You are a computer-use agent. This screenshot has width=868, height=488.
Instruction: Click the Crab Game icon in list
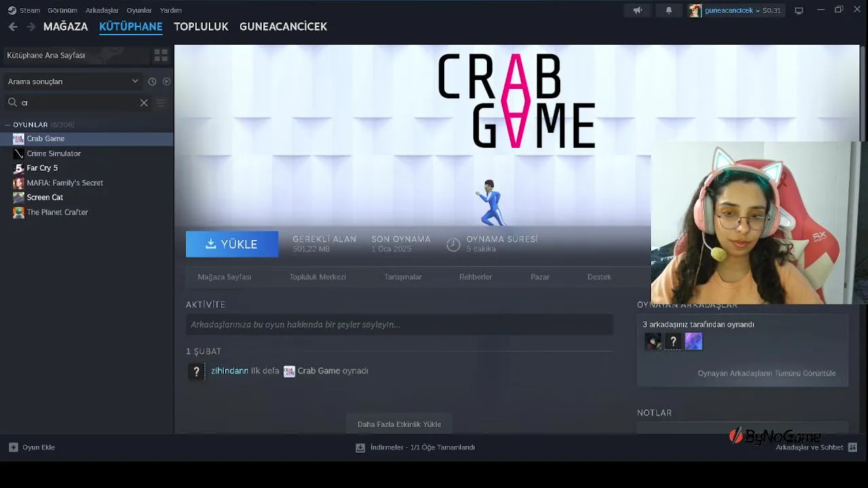pyautogui.click(x=18, y=138)
